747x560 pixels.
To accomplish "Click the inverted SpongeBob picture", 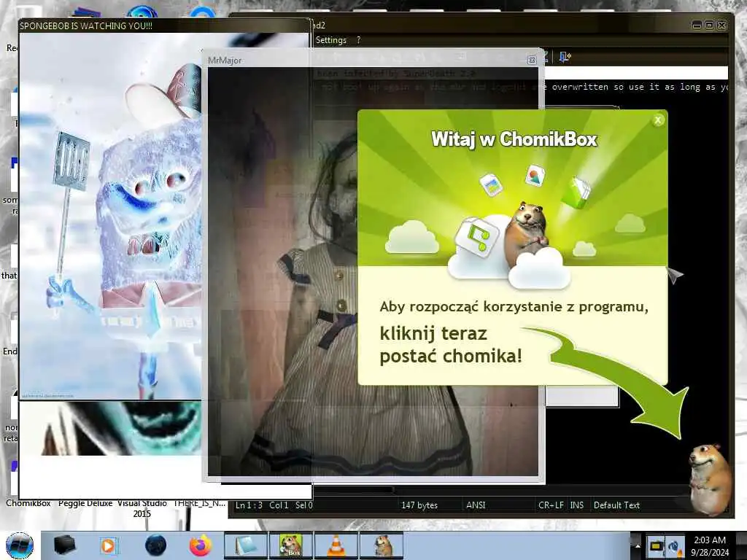I will [x=111, y=217].
